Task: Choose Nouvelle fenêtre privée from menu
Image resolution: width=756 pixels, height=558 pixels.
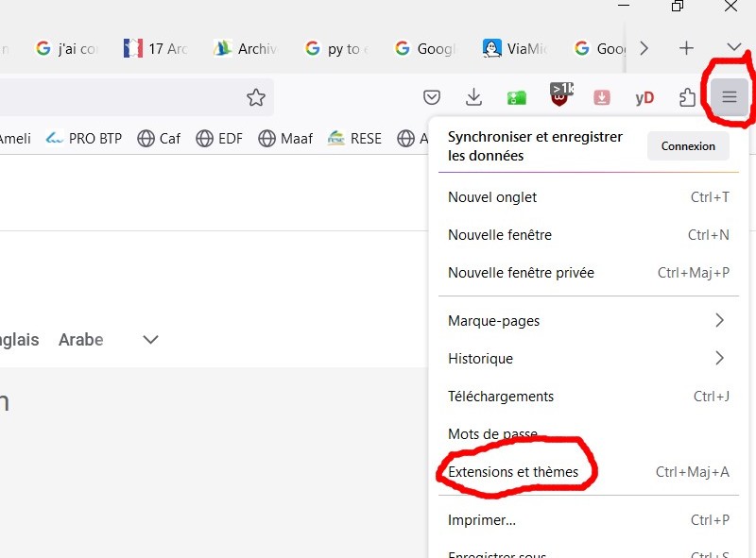Action: click(521, 273)
